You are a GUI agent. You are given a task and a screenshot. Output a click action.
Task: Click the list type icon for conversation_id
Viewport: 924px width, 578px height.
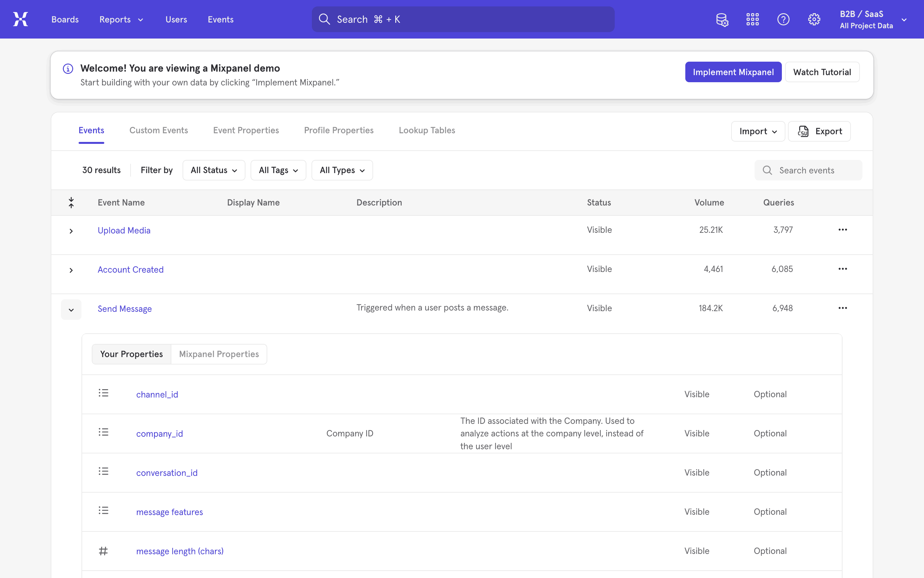pyautogui.click(x=104, y=471)
